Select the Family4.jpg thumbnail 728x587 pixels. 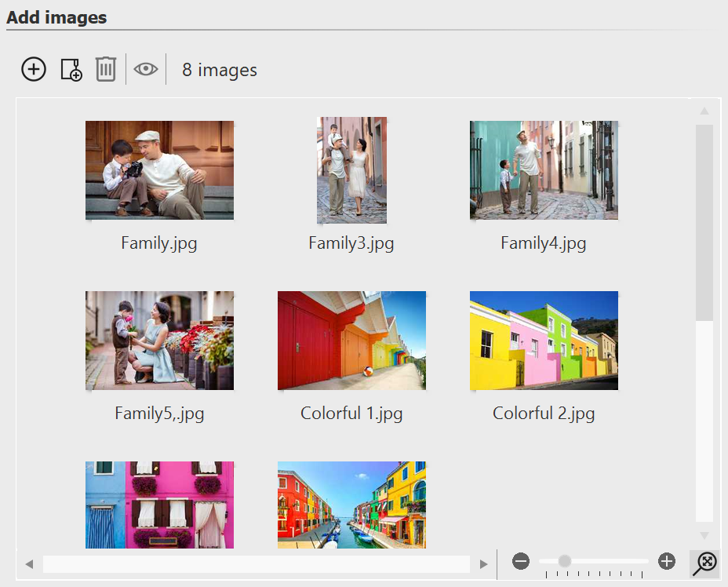tap(544, 170)
